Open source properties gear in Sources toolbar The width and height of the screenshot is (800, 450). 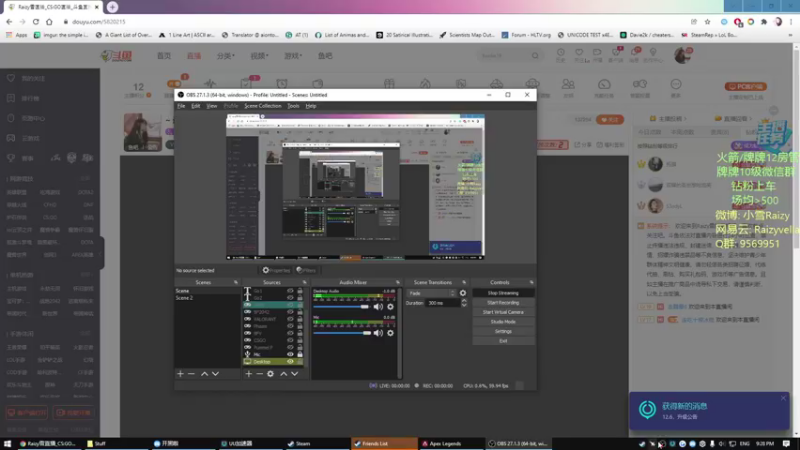(270, 374)
